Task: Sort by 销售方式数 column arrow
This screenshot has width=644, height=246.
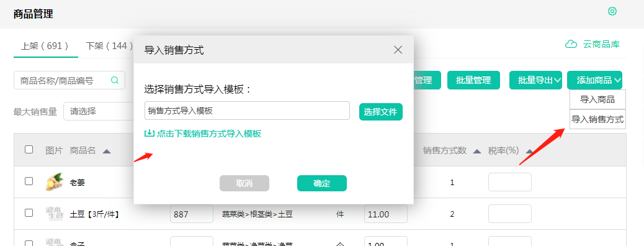Action: (x=476, y=152)
